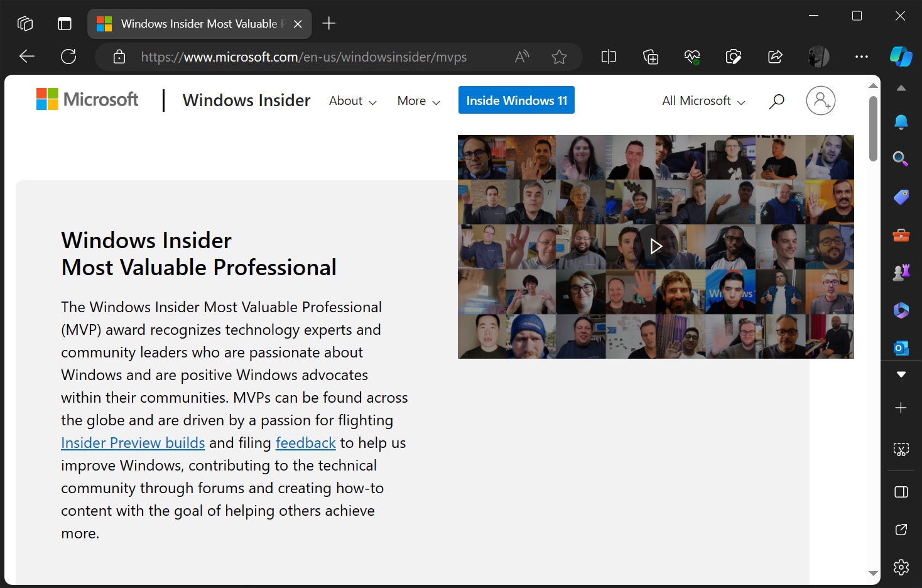Play the MVP video
This screenshot has height=588, width=922.
click(x=656, y=246)
